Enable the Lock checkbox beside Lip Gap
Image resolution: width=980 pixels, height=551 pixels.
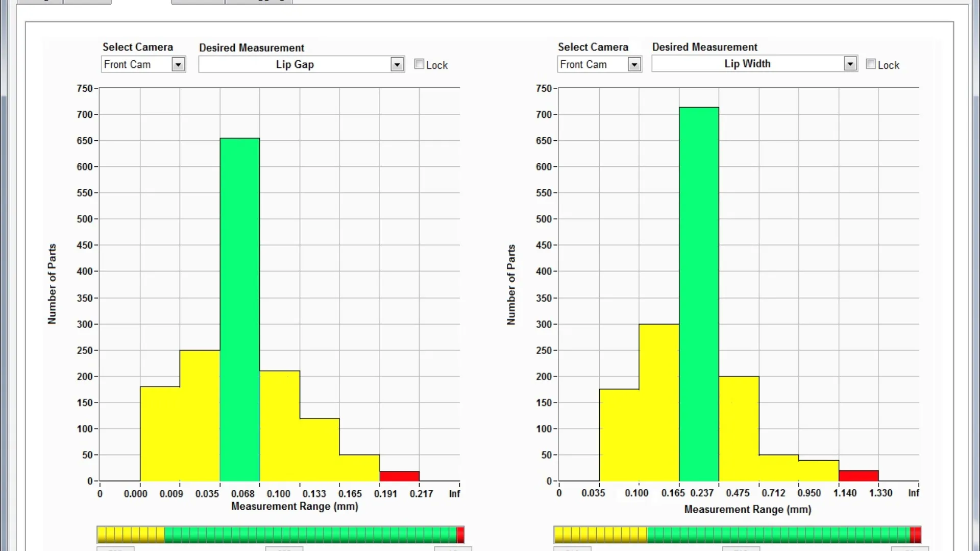click(419, 64)
